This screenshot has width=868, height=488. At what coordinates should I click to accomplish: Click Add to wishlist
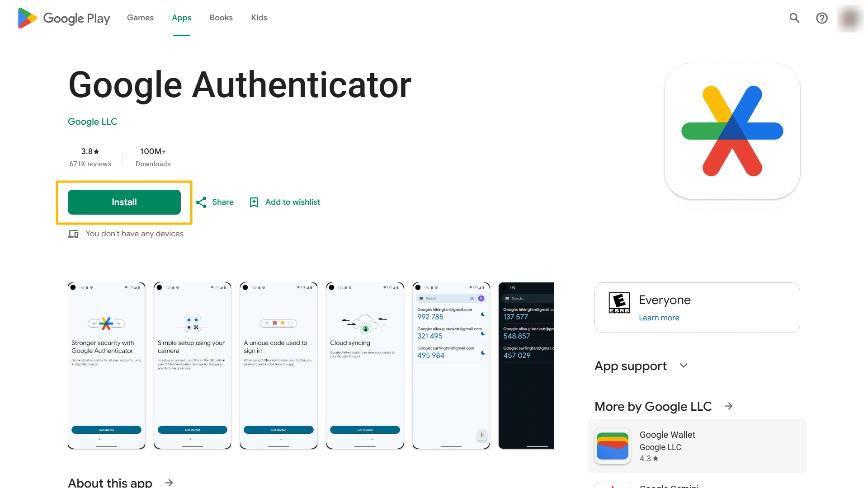coord(292,202)
